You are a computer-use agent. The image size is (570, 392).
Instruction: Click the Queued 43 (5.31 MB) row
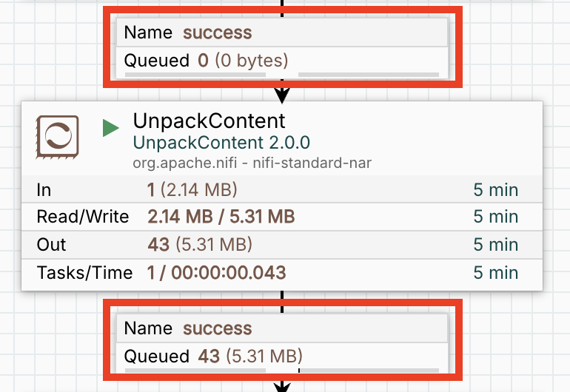(282, 356)
